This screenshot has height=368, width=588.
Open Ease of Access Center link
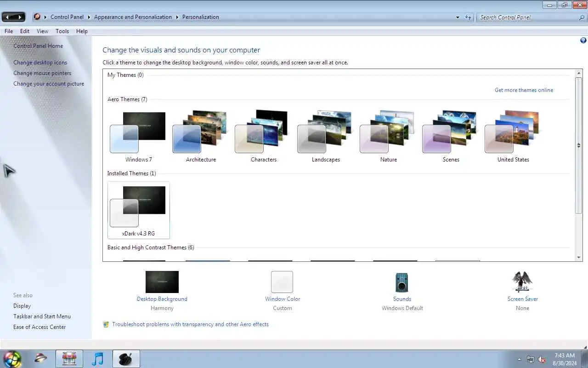(40, 327)
